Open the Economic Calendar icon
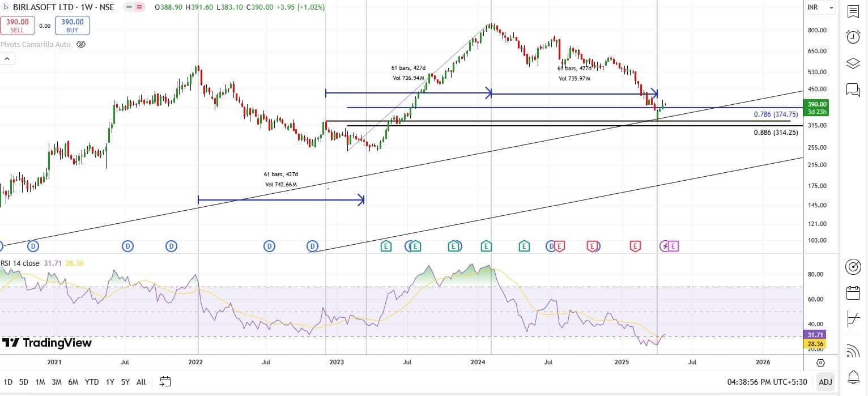This screenshot has width=868, height=396. pos(853,293)
